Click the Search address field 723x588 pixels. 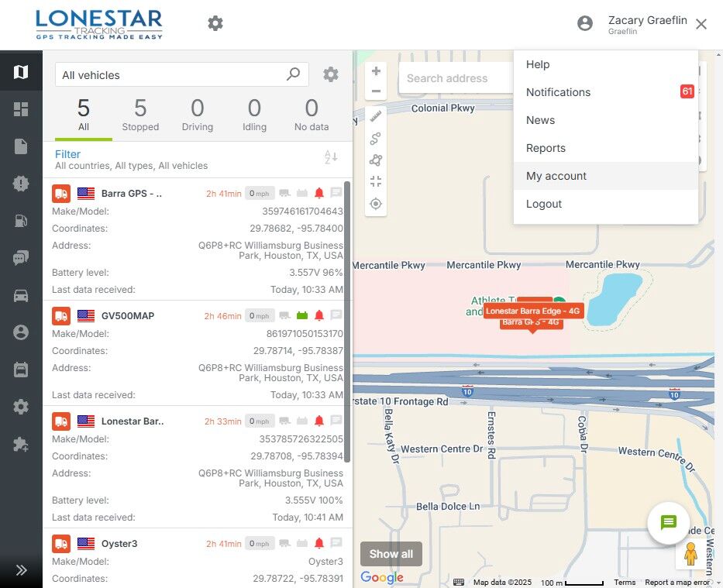coord(456,78)
